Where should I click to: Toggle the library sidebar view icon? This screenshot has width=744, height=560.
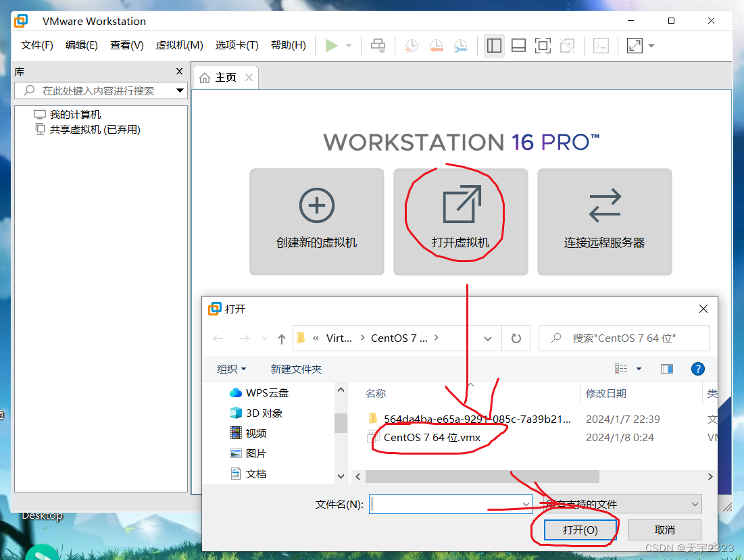pyautogui.click(x=494, y=45)
